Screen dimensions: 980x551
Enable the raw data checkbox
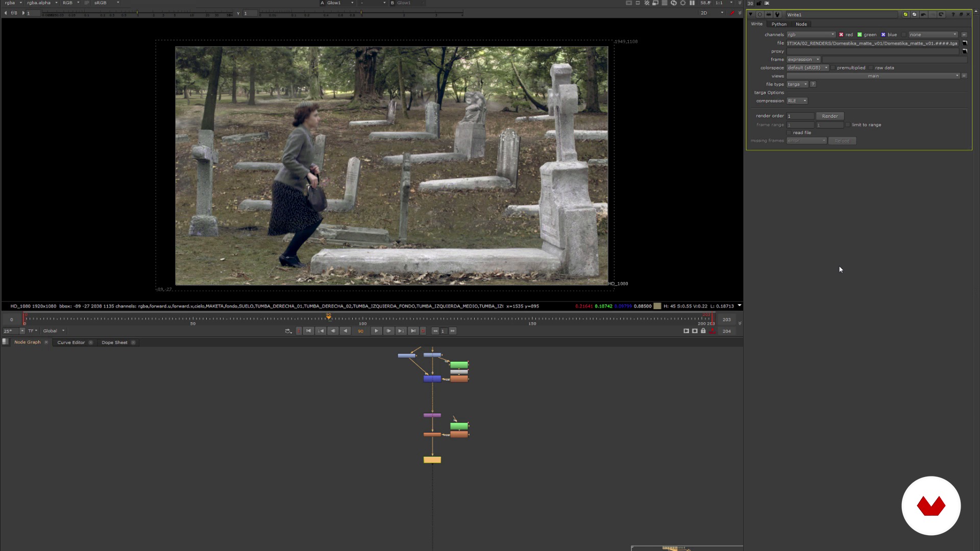click(x=871, y=68)
